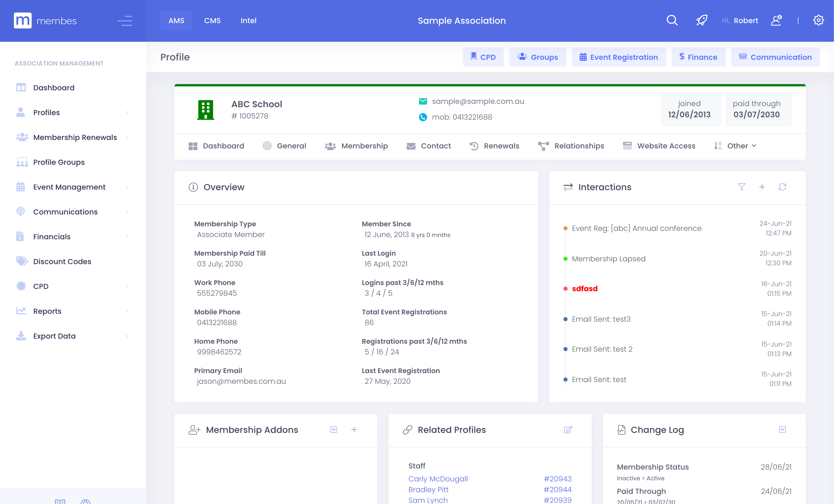This screenshot has width=834, height=504.
Task: Click the Finance header button
Action: click(x=698, y=57)
